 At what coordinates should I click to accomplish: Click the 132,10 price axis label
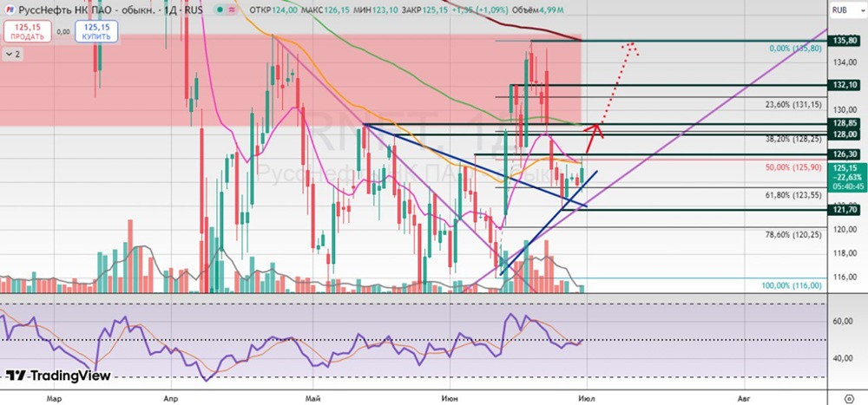(x=845, y=85)
